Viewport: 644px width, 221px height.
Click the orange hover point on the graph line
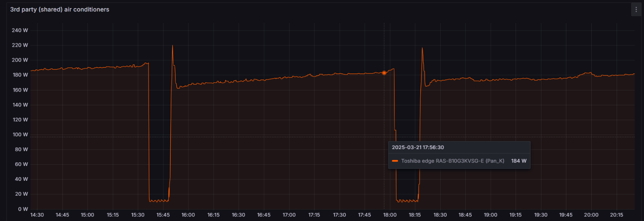384,73
